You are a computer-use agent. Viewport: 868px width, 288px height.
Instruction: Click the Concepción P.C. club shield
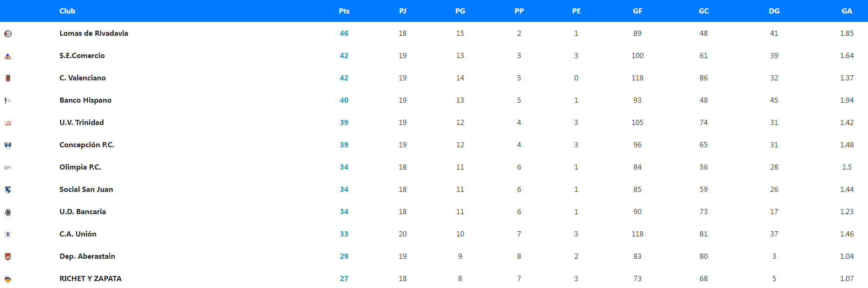click(8, 145)
